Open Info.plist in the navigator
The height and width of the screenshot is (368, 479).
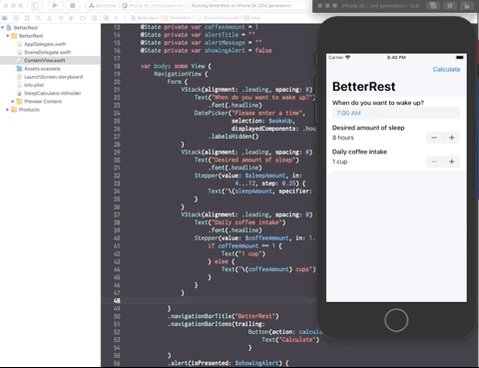coord(34,85)
